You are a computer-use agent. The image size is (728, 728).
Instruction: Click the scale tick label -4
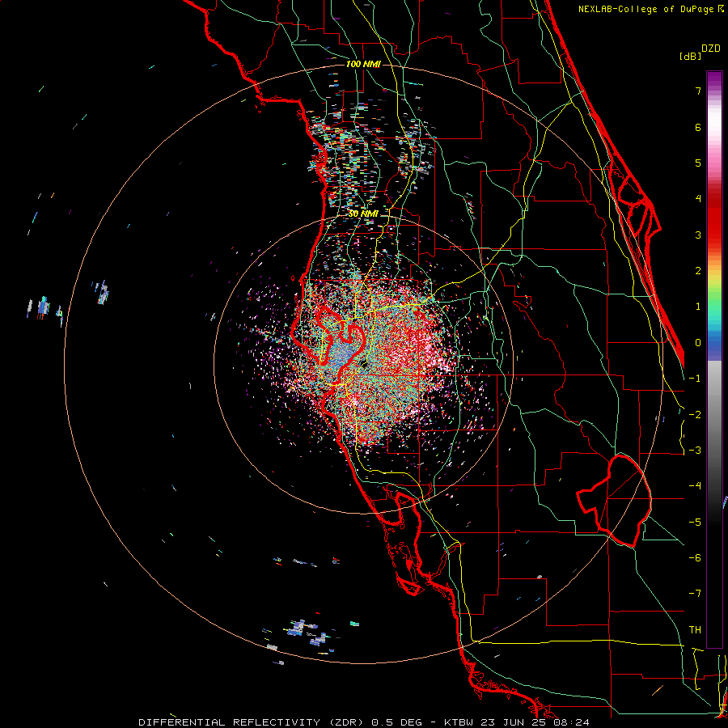[695, 486]
